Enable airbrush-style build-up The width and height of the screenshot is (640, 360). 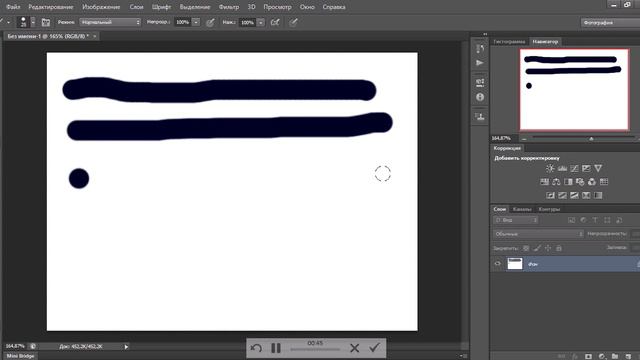tap(276, 22)
